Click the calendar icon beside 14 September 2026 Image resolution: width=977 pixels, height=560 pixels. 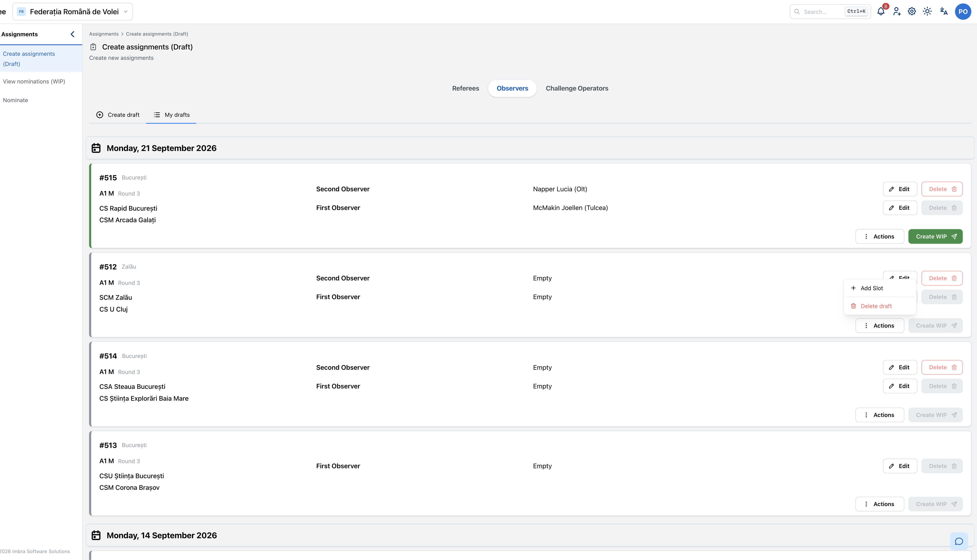click(x=96, y=535)
